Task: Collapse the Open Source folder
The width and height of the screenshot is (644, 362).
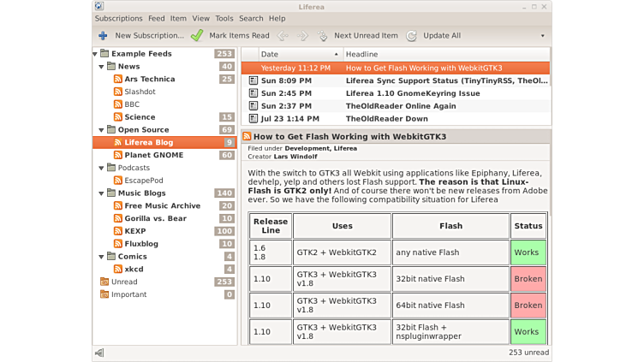Action: click(x=102, y=130)
